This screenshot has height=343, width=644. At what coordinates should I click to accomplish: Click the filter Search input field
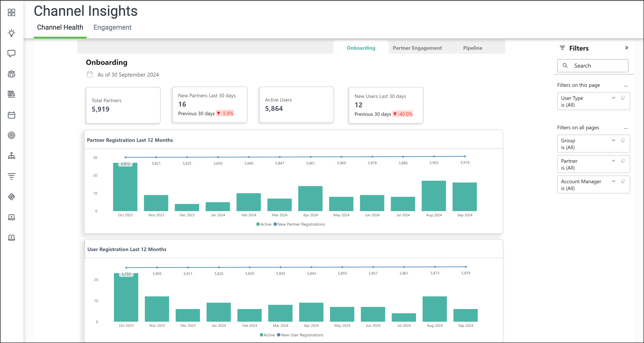click(592, 66)
